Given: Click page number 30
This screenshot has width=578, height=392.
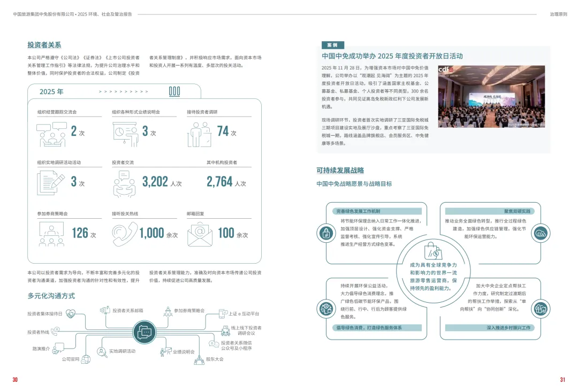Looking at the screenshot, I should point(15,380).
